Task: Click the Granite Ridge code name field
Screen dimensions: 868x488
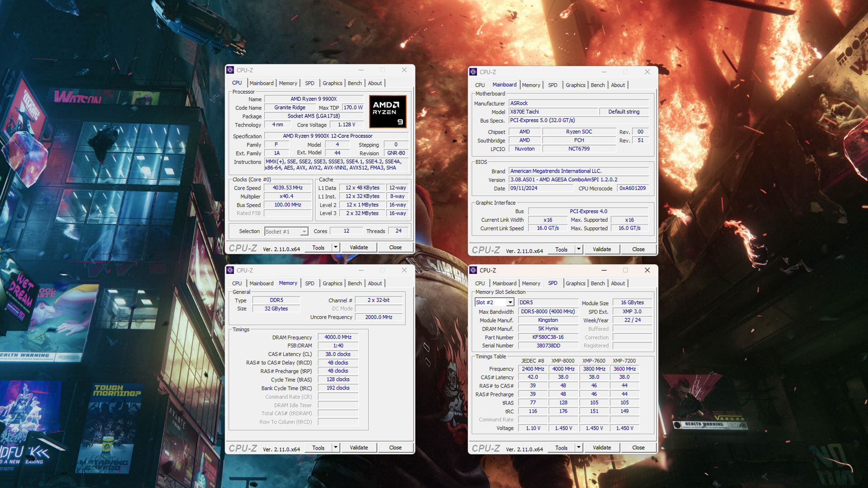Action: coord(290,108)
